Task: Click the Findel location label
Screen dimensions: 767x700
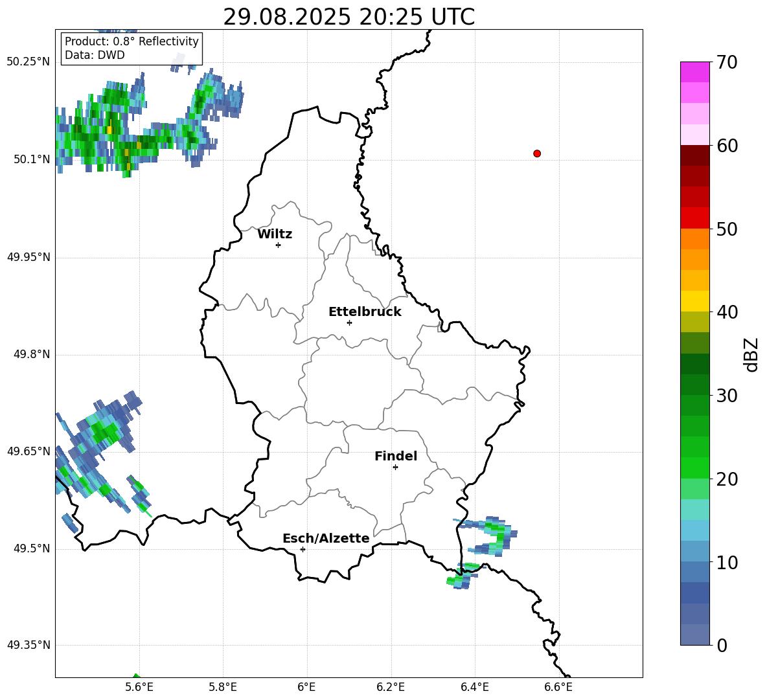Action: pos(396,456)
